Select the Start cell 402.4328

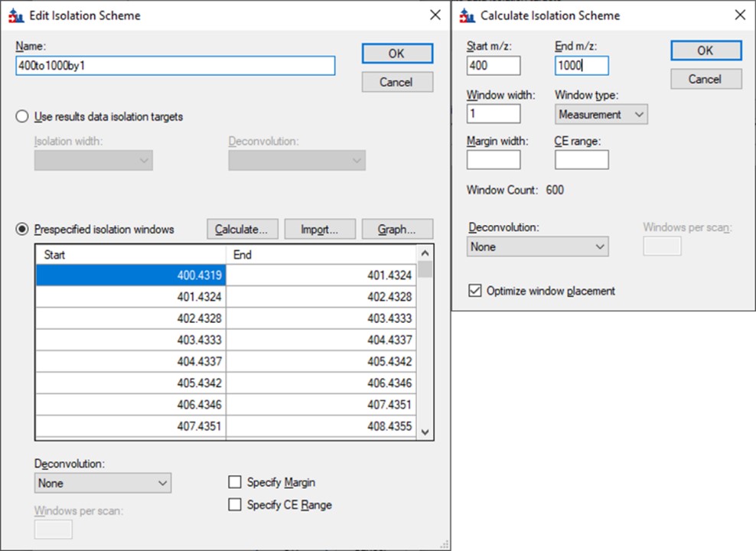[131, 318]
